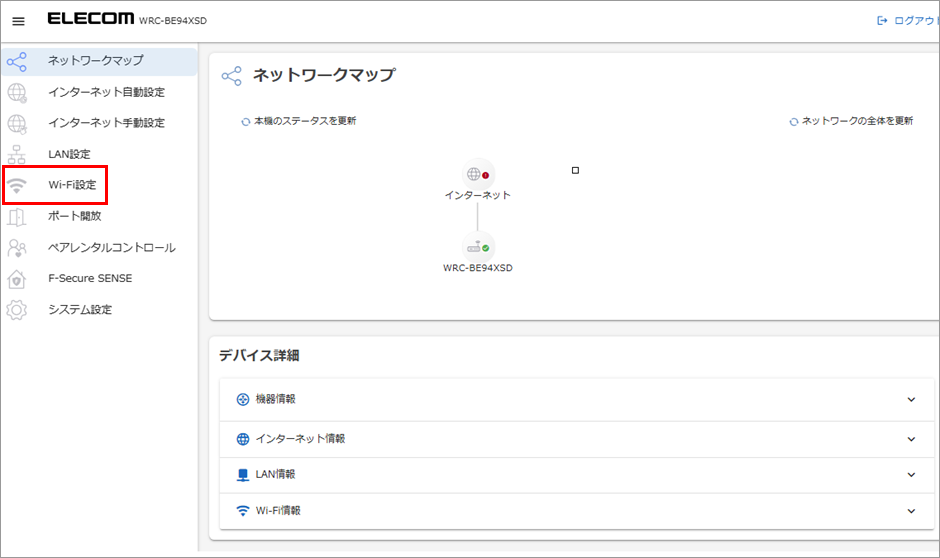Click the LAN settings network icon
This screenshot has height=558, width=940.
pyautogui.click(x=17, y=154)
